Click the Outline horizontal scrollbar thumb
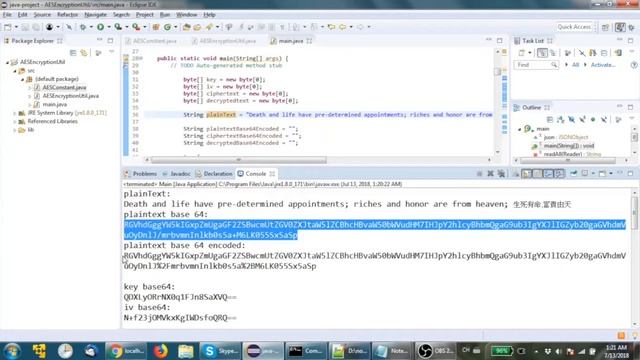Screen dimensions: 640x360 pos(568,160)
